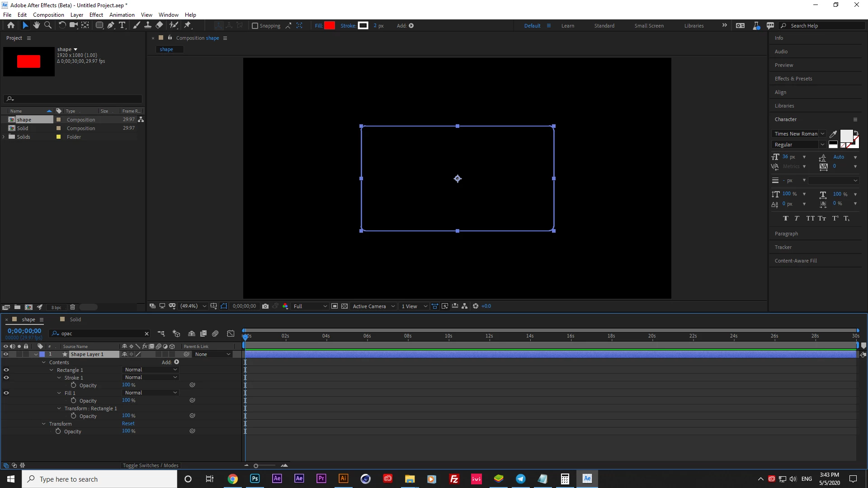Collapse the Rectangle 1 group
This screenshot has height=488, width=868.
(x=52, y=370)
